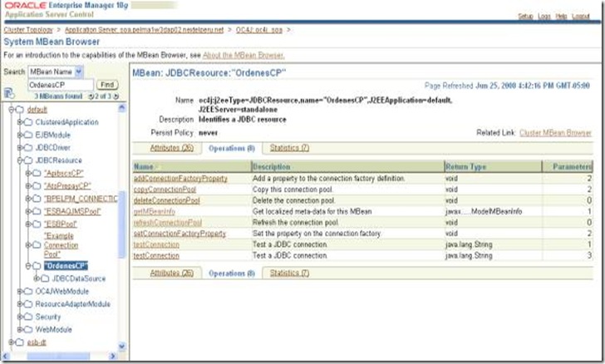This screenshot has width=605, height=364.
Task: Expand the esb-dt node
Action: tap(11, 342)
